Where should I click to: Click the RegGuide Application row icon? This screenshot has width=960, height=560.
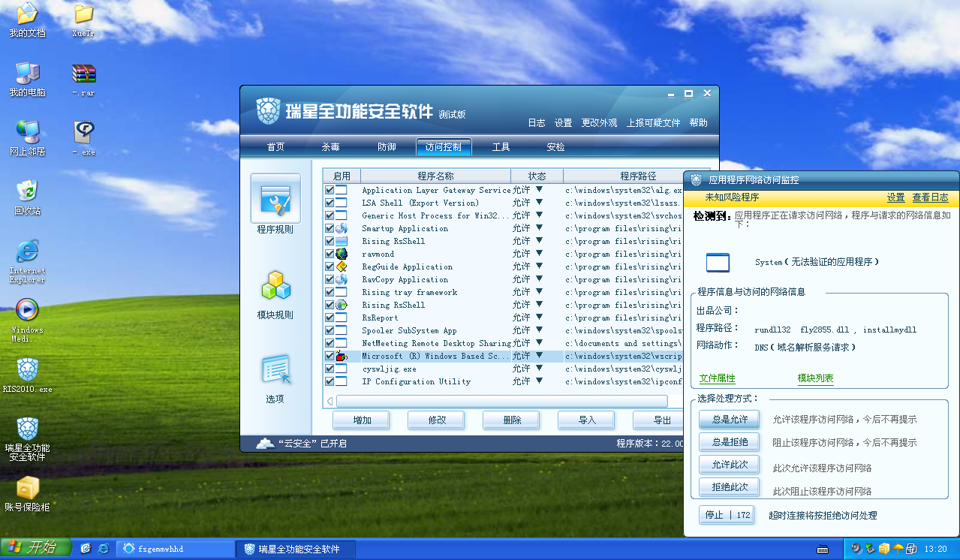point(342,266)
